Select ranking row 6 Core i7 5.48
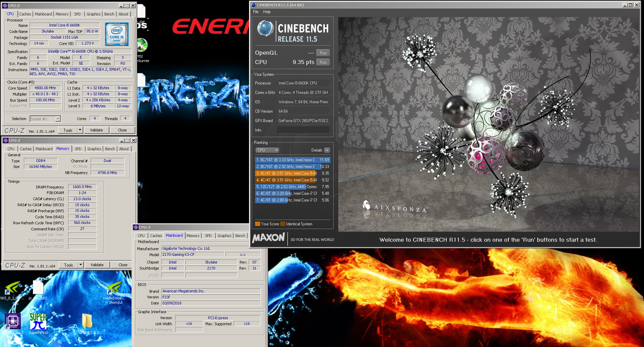Screen dimensions: 644x347 [293, 193]
